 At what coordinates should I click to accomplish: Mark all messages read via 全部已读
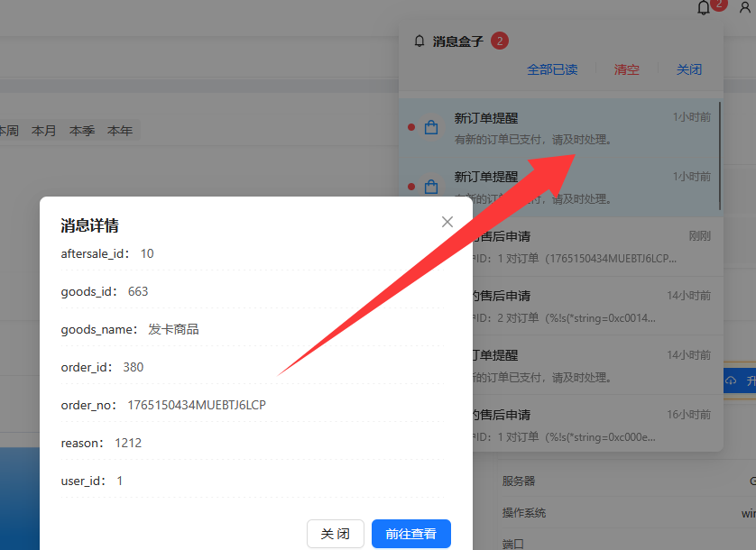(552, 69)
